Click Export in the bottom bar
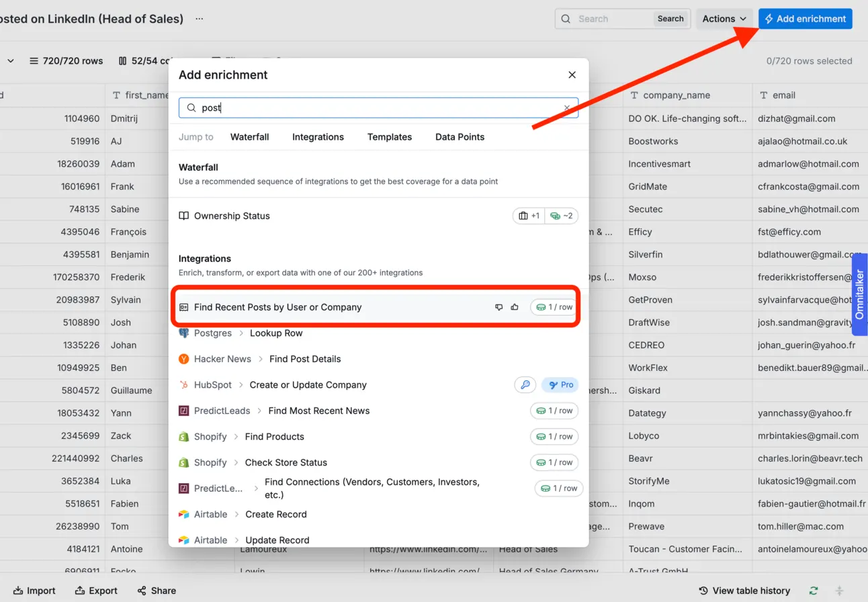The height and width of the screenshot is (602, 868). [96, 591]
